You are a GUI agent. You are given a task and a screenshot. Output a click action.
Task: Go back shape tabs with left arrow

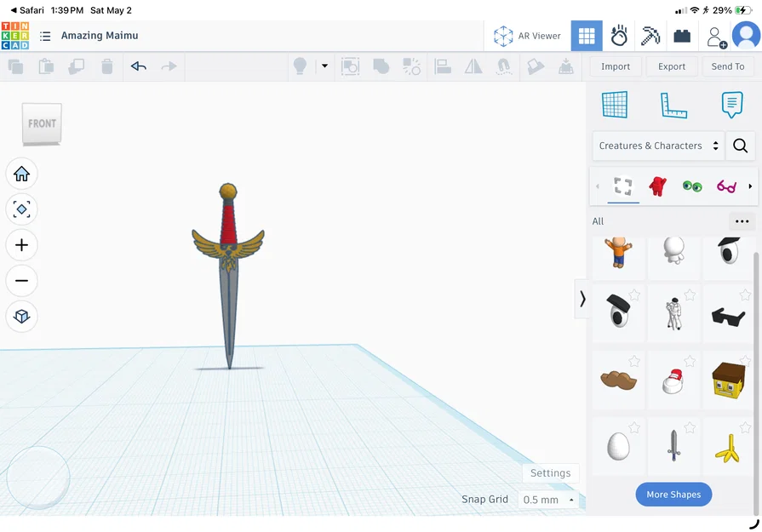click(x=598, y=186)
